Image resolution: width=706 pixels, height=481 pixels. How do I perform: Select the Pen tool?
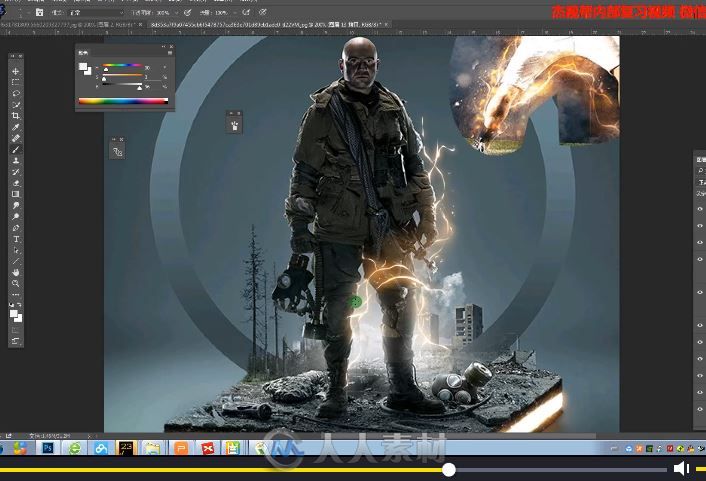pos(16,228)
